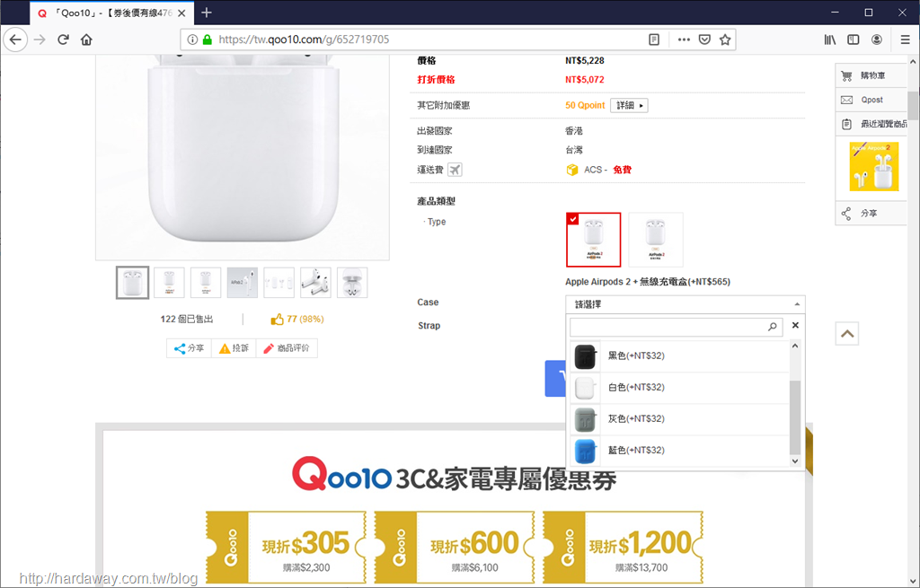Select sixth product gallery thumbnail
920x588 pixels.
(x=315, y=283)
